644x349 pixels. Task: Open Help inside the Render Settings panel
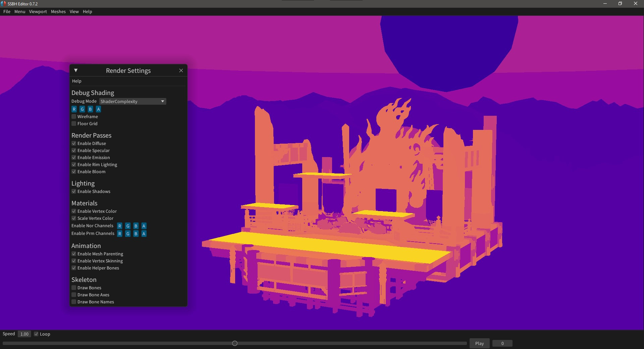tap(76, 81)
